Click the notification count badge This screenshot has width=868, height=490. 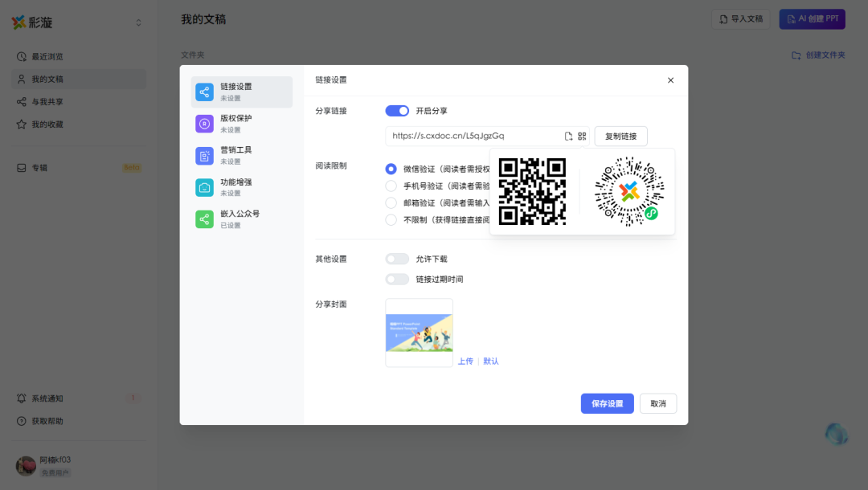coord(133,398)
